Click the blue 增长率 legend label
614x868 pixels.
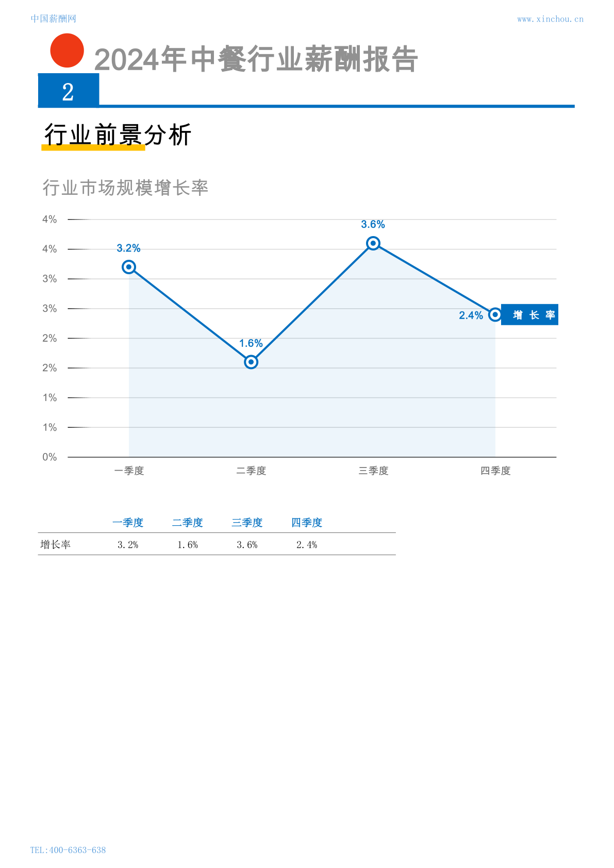click(530, 315)
